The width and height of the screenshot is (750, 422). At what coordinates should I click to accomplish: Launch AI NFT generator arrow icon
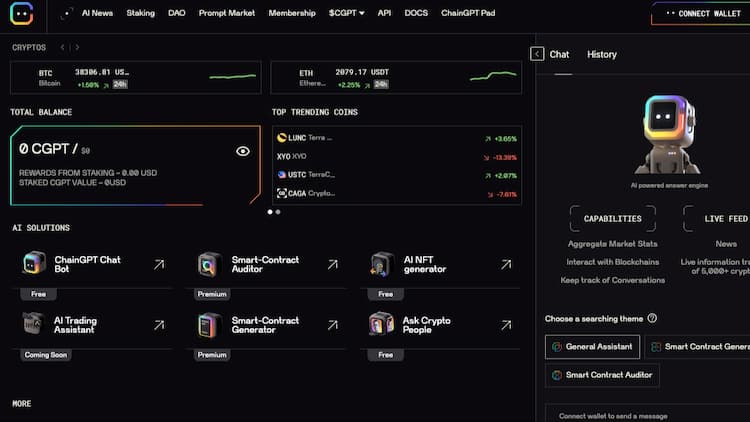click(x=506, y=264)
